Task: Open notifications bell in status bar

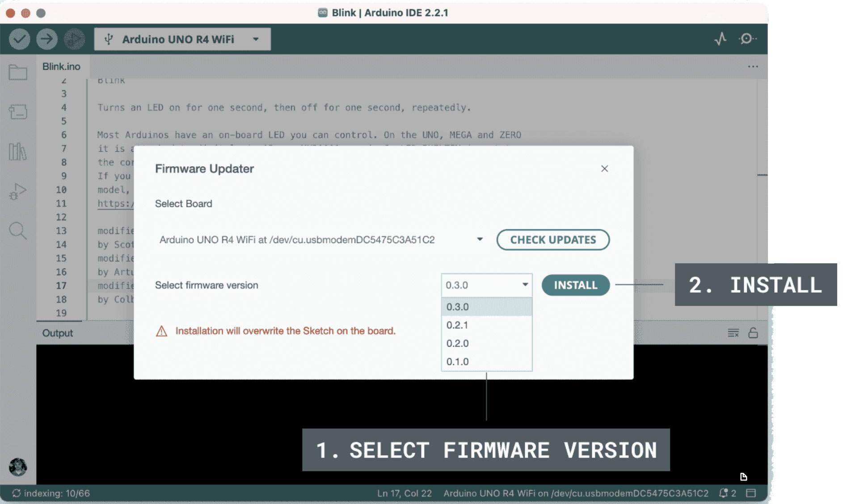Action: 727,493
